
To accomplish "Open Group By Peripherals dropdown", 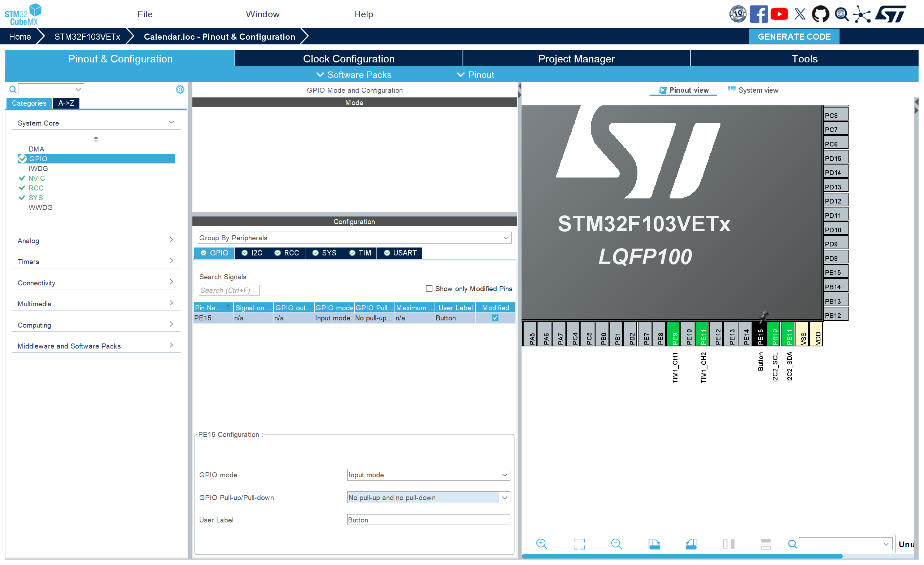I will pyautogui.click(x=354, y=238).
